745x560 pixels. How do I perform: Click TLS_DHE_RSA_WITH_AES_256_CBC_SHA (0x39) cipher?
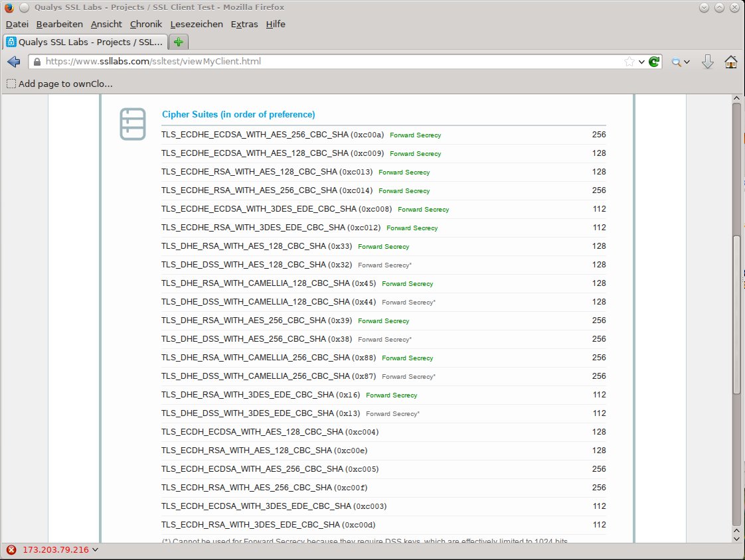[256, 320]
